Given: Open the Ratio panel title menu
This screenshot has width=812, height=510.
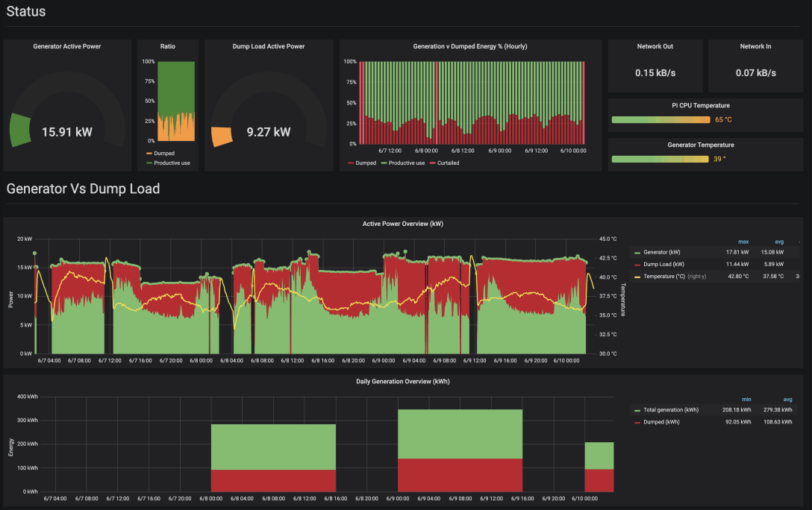Looking at the screenshot, I should coord(167,46).
